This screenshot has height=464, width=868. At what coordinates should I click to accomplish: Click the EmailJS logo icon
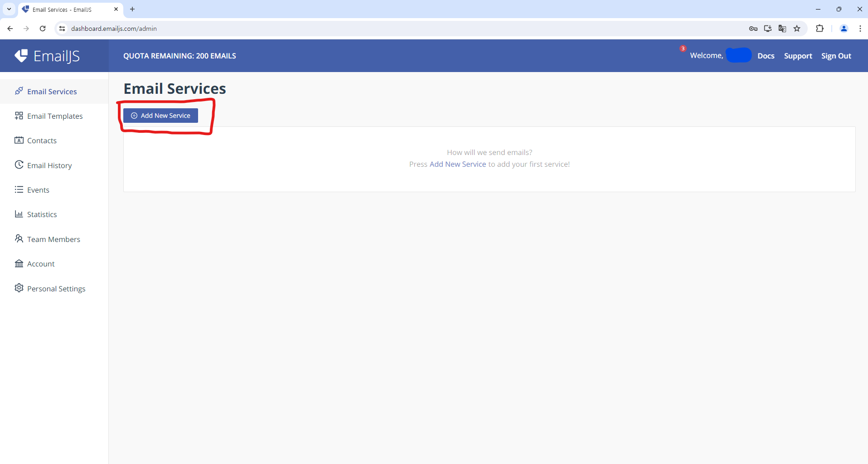point(21,56)
